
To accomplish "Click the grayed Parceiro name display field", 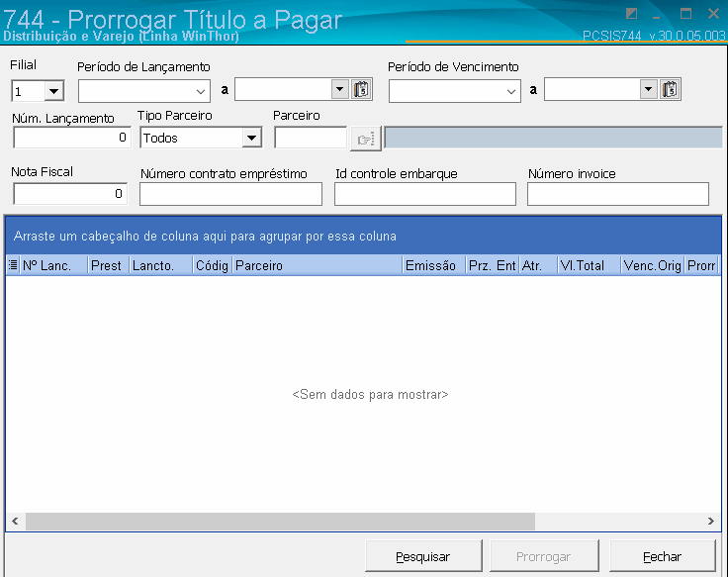I will coord(553,138).
